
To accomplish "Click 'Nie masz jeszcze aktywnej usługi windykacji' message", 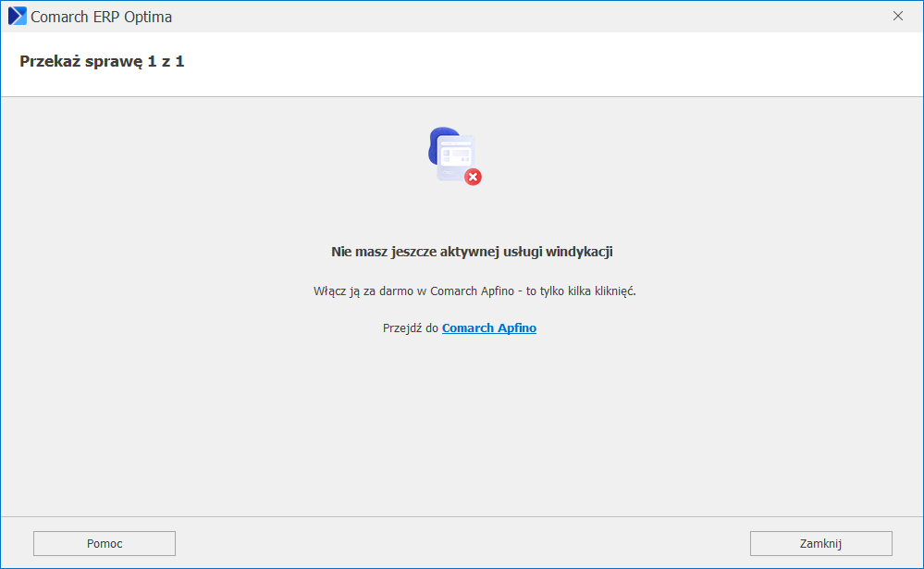I will click(x=472, y=252).
